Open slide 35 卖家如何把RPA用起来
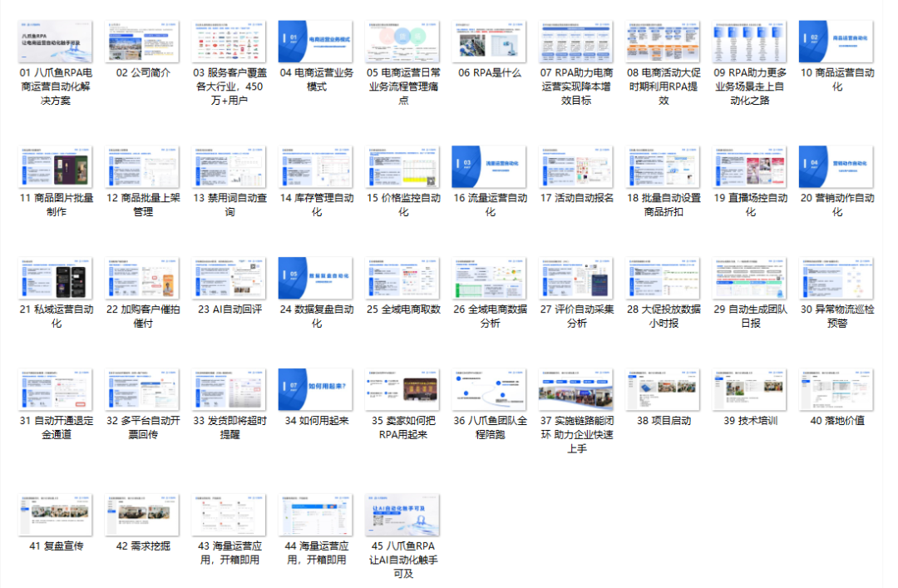 402,390
